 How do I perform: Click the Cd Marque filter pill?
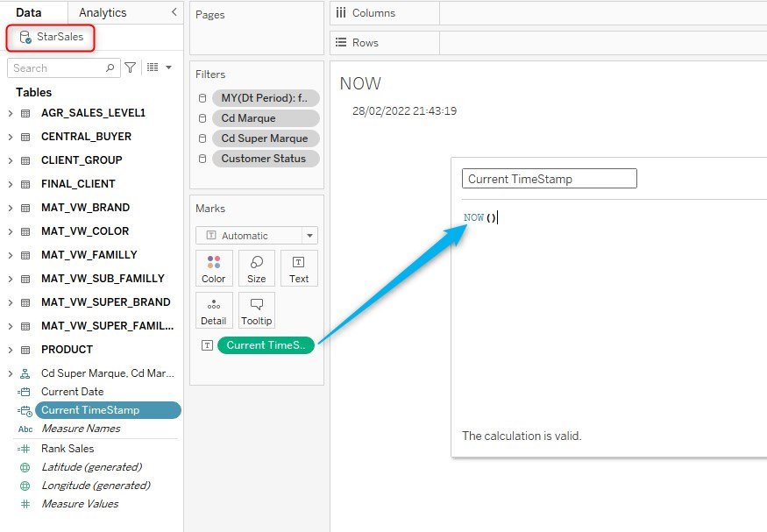(x=266, y=118)
